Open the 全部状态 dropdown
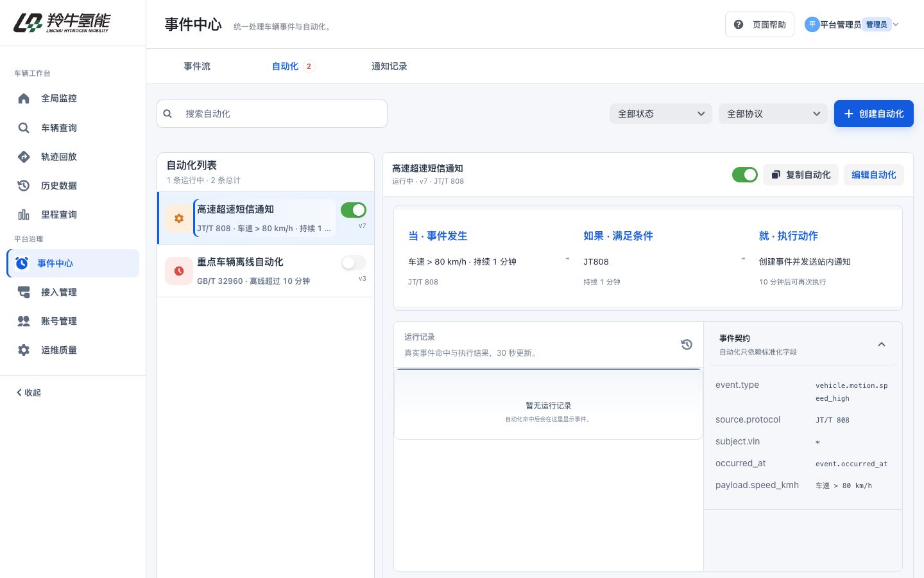The width and height of the screenshot is (924, 578). [x=661, y=114]
